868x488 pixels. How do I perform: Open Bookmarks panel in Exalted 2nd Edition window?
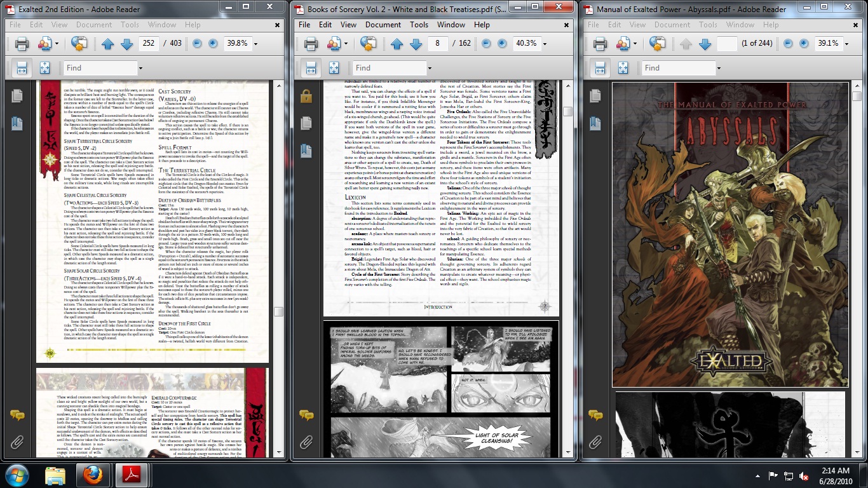pyautogui.click(x=17, y=123)
